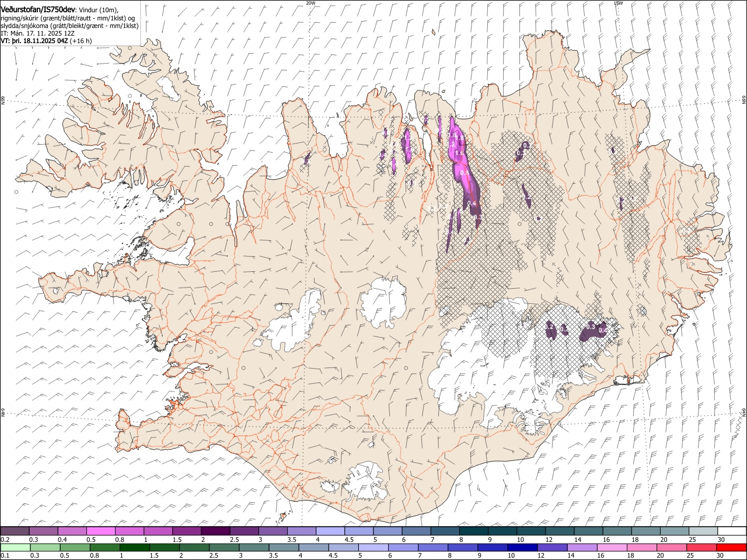Click the 20W longitude label

coord(310,3)
